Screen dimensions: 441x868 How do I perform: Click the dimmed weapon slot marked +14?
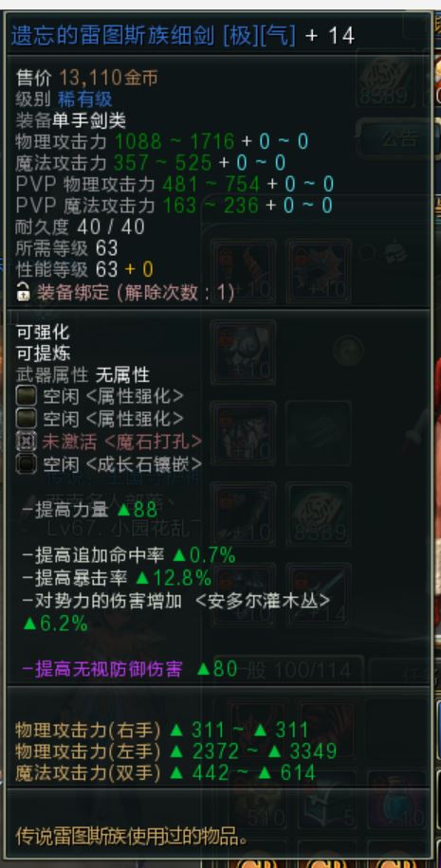tap(319, 595)
